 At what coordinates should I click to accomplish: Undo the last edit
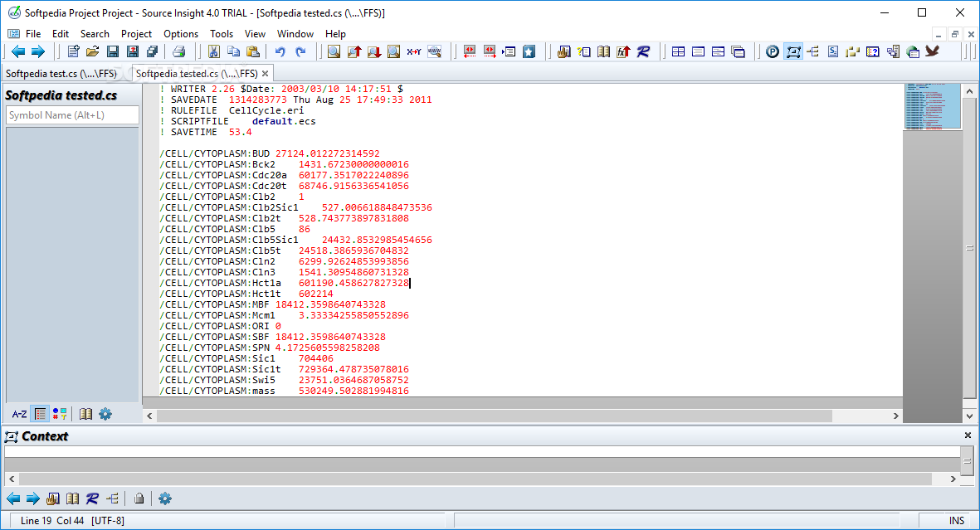[x=280, y=52]
